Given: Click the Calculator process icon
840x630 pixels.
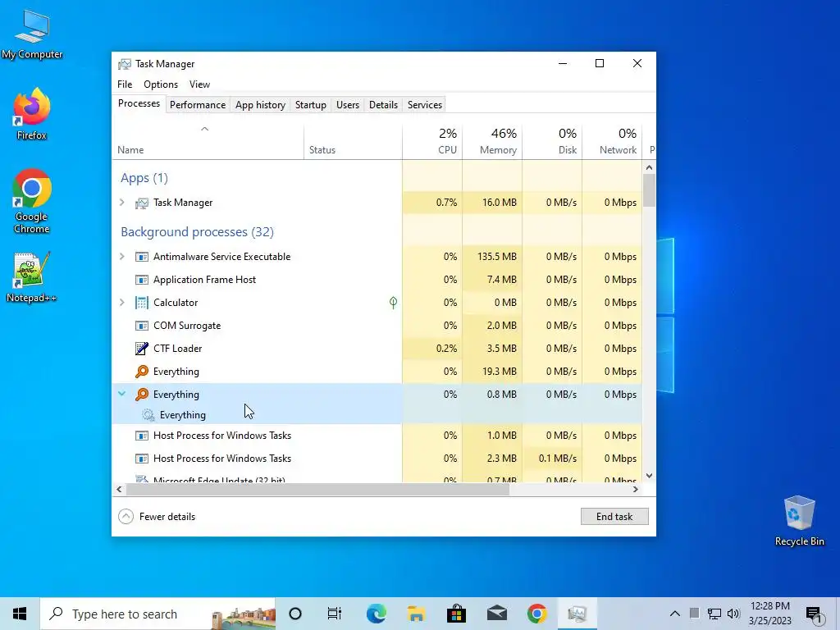Looking at the screenshot, I should pos(141,303).
